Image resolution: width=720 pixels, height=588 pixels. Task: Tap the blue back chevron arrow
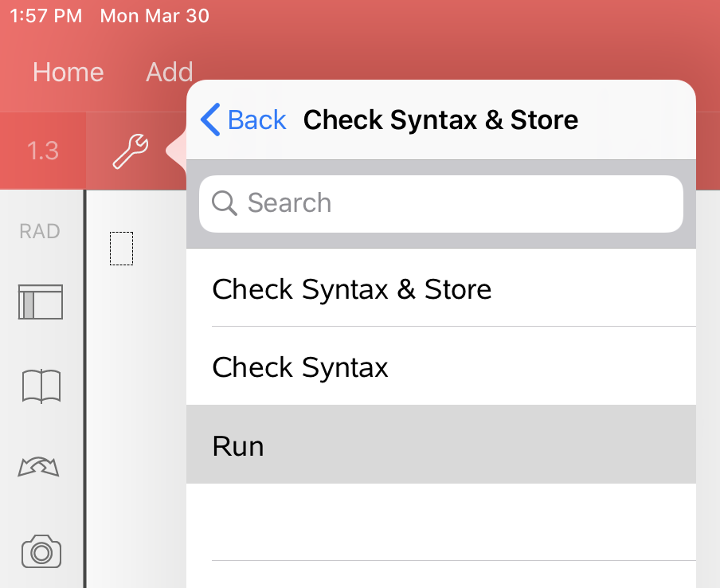pyautogui.click(x=210, y=120)
